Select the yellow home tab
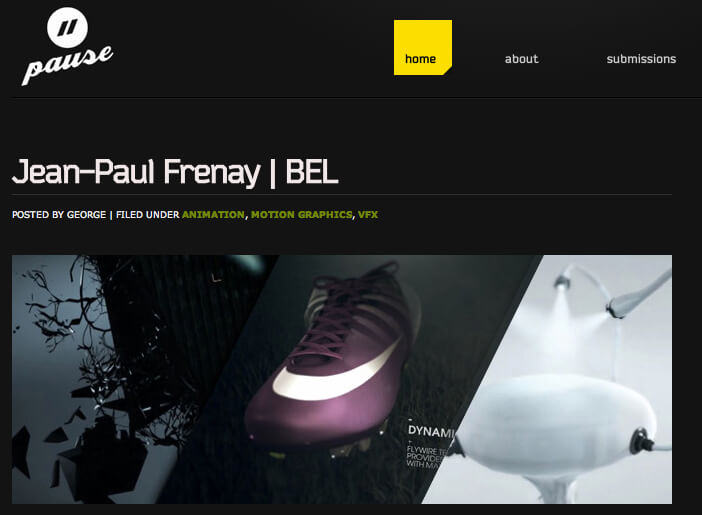This screenshot has height=515, width=702. coord(423,47)
